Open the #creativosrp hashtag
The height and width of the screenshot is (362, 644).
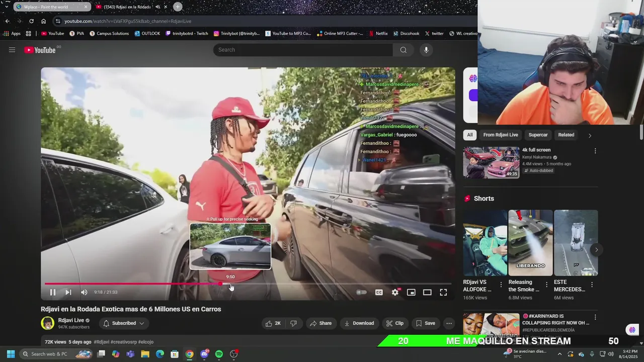123,342
